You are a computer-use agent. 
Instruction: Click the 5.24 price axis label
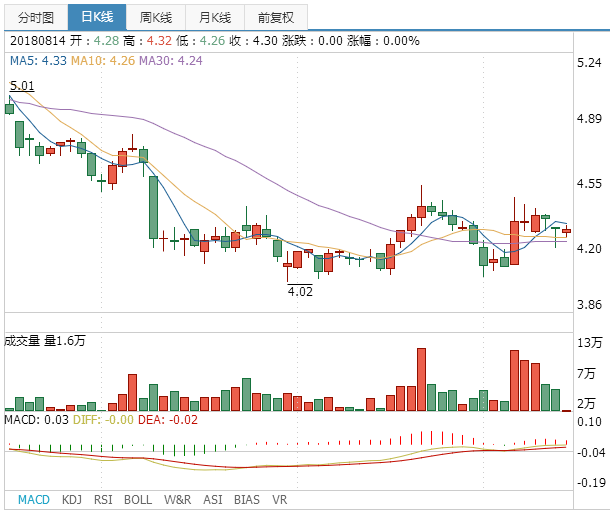point(589,63)
